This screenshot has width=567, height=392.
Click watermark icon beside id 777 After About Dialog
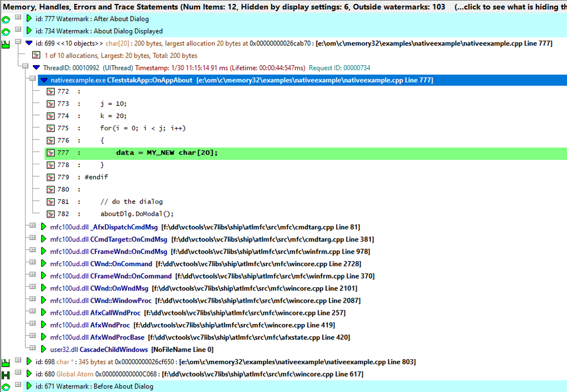[x=6, y=20]
